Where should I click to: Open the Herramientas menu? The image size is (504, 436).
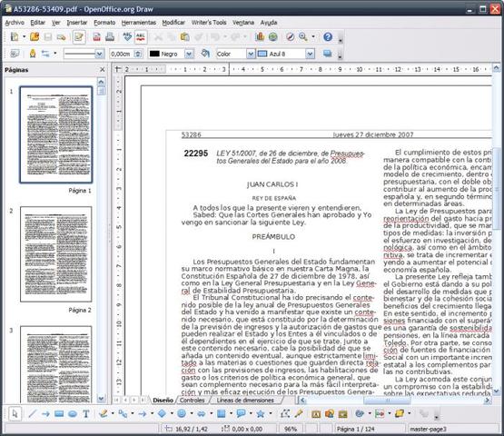139,23
